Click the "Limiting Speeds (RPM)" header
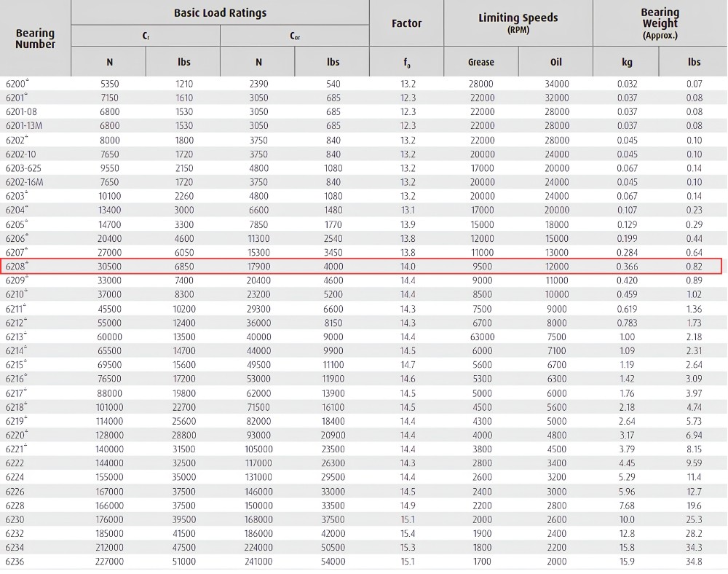 coord(518,23)
